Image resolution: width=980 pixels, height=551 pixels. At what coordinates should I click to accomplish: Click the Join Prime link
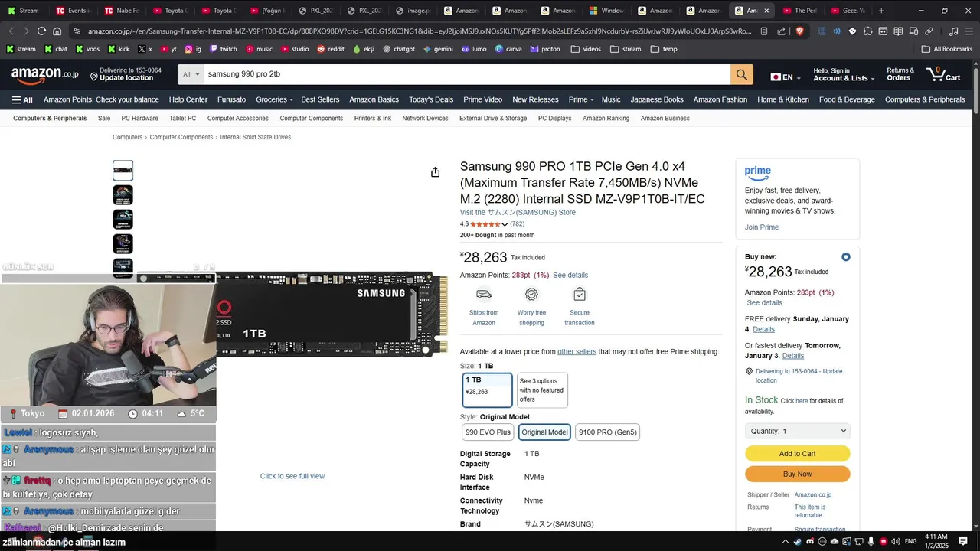[762, 227]
